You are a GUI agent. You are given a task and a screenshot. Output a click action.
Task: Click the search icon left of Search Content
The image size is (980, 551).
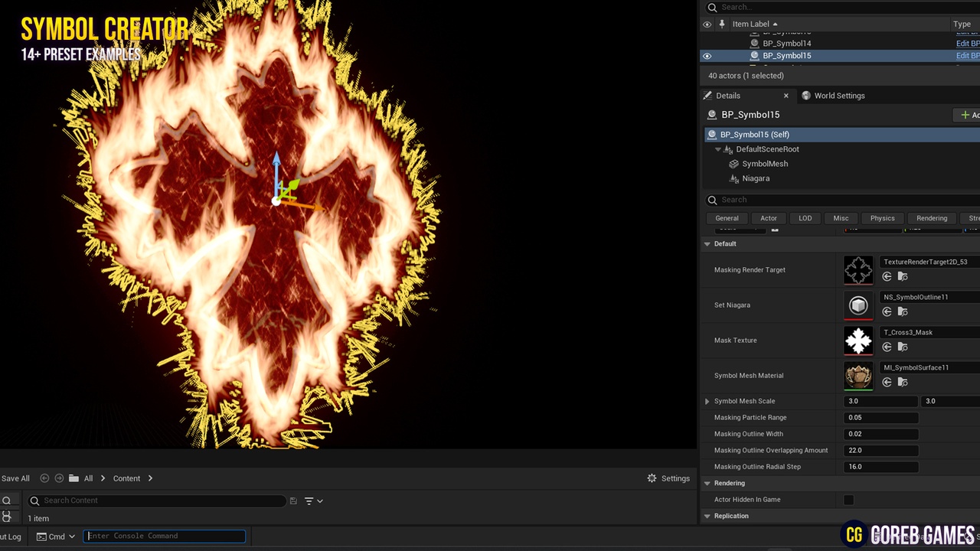pyautogui.click(x=34, y=500)
